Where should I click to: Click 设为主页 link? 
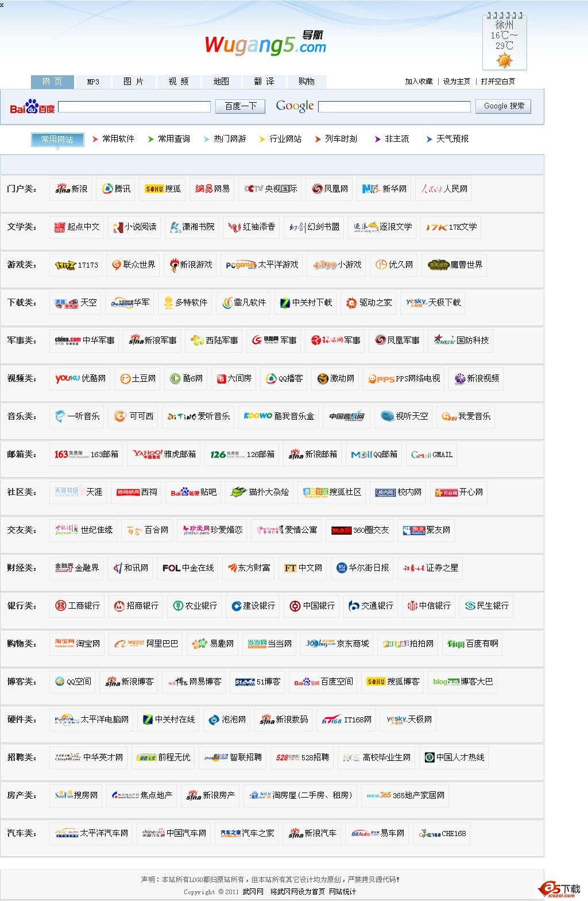coord(457,82)
